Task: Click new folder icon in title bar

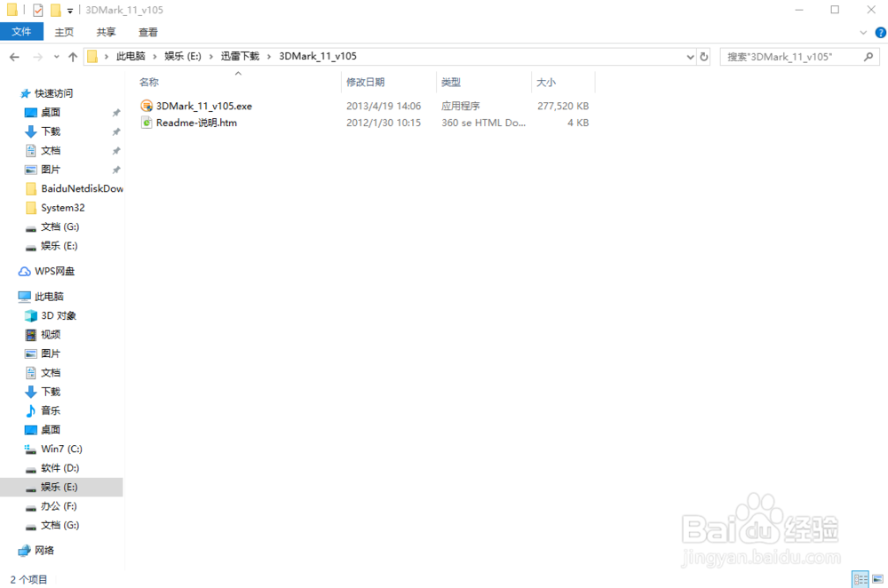Action: [55, 10]
